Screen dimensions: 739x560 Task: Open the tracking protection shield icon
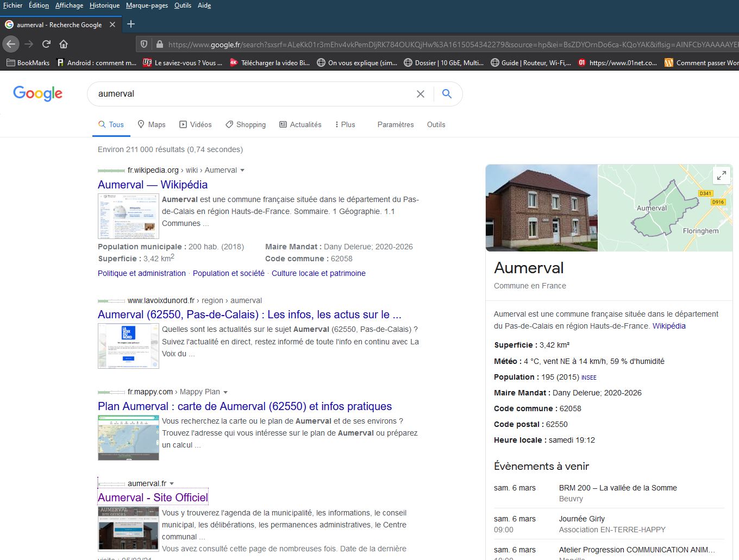[144, 45]
